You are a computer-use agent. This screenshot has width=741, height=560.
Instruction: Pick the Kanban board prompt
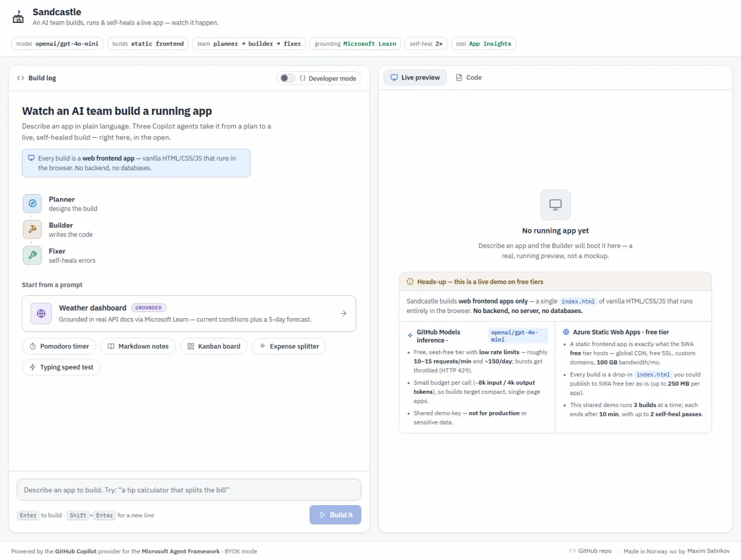click(214, 347)
